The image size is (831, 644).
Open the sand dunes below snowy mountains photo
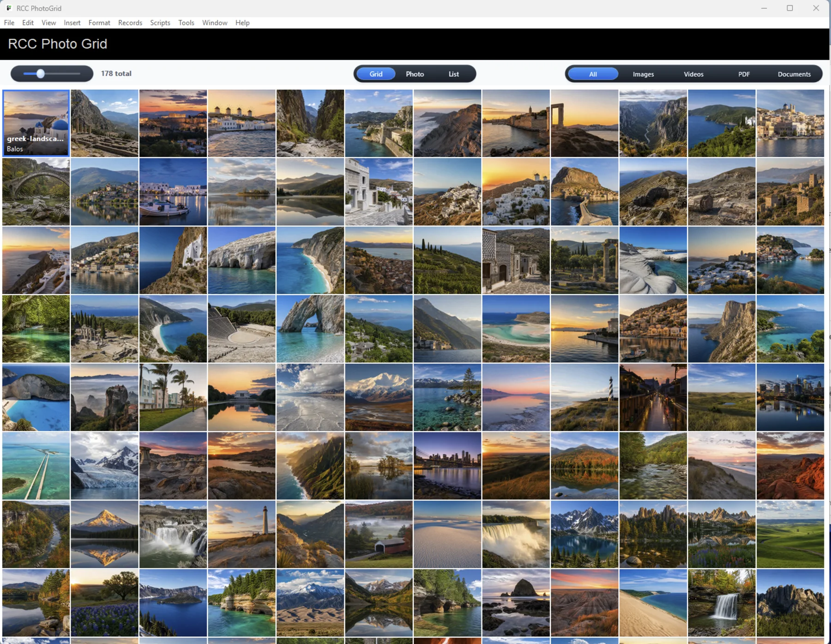point(310,603)
